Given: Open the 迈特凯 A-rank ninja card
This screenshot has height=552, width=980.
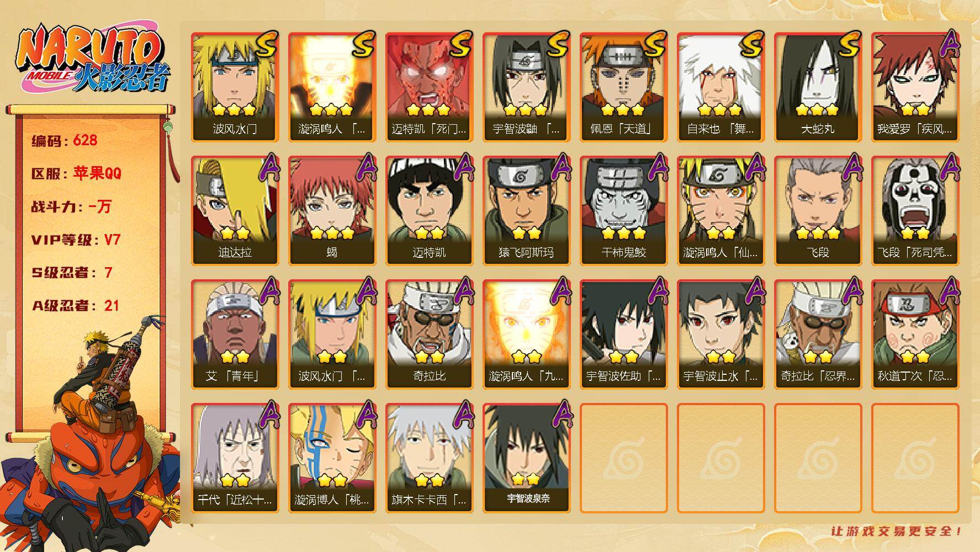Looking at the screenshot, I should (429, 211).
